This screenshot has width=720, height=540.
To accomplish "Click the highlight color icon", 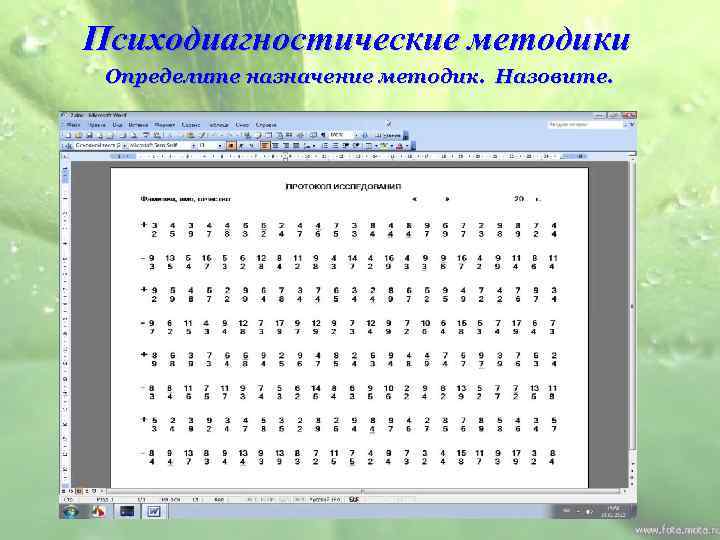I will click(x=384, y=146).
